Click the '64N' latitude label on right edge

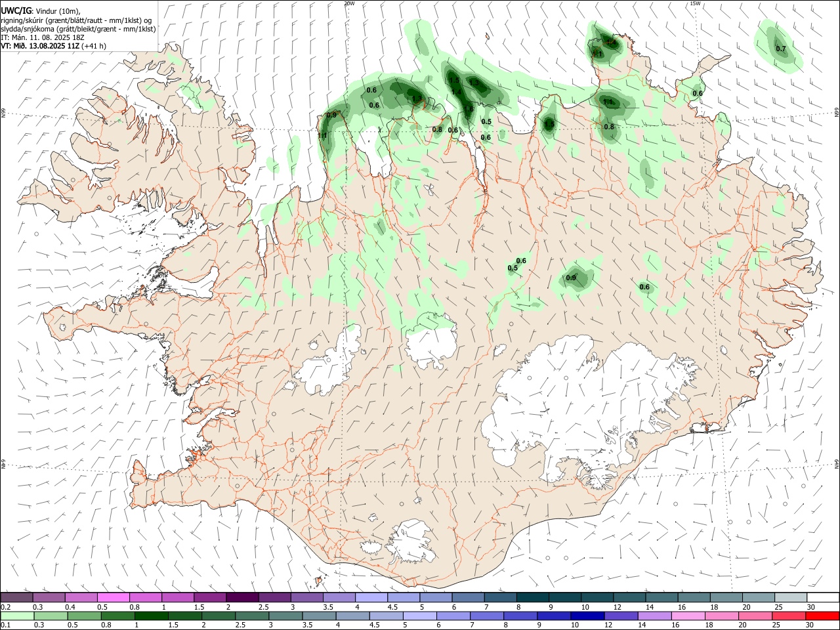[x=837, y=463]
